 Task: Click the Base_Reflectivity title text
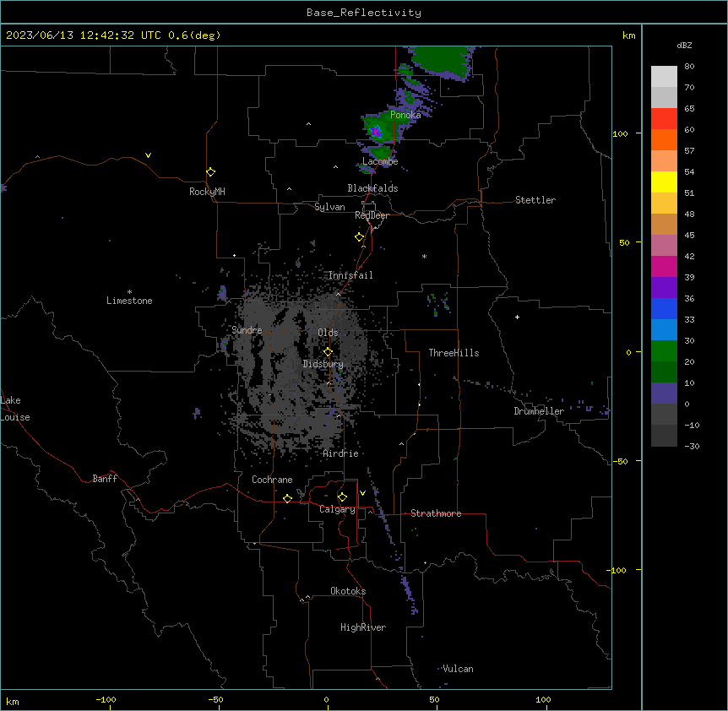(x=364, y=13)
